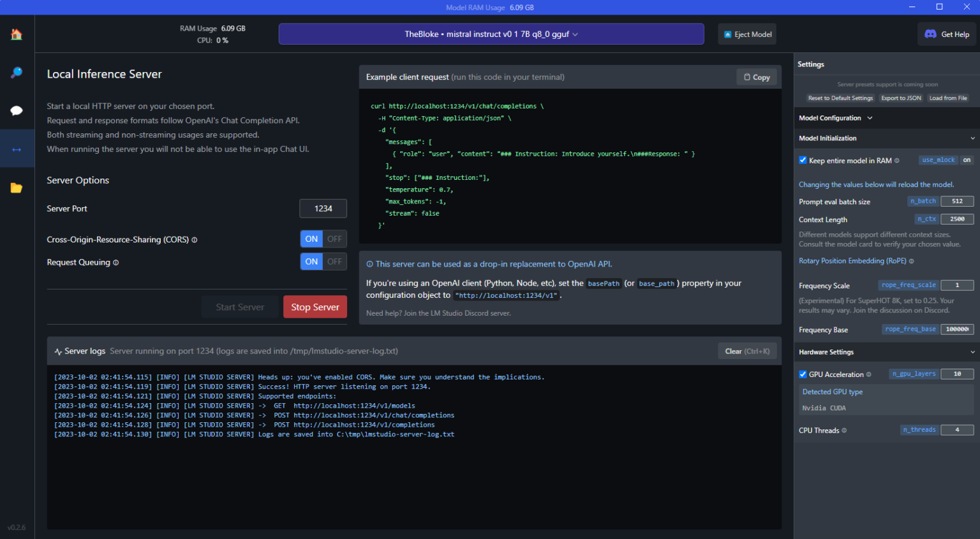The height and width of the screenshot is (539, 980).
Task: Click the RoPE info icon
Action: 911,261
